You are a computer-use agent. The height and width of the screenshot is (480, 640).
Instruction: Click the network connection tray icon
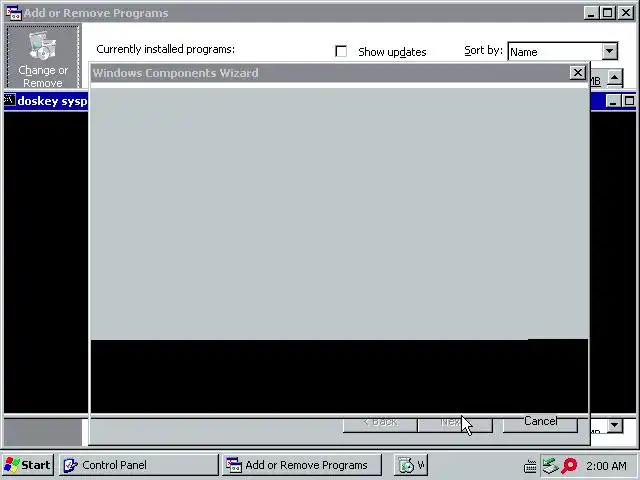(549, 465)
